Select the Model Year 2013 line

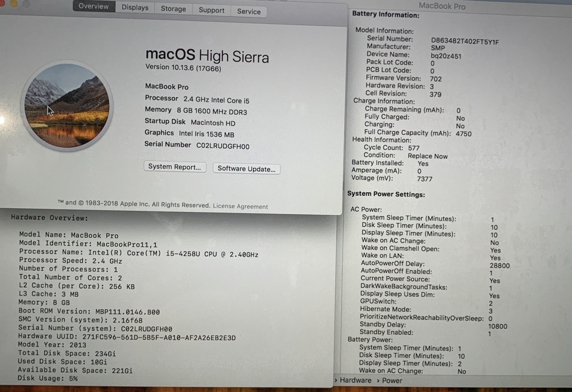(x=52, y=345)
